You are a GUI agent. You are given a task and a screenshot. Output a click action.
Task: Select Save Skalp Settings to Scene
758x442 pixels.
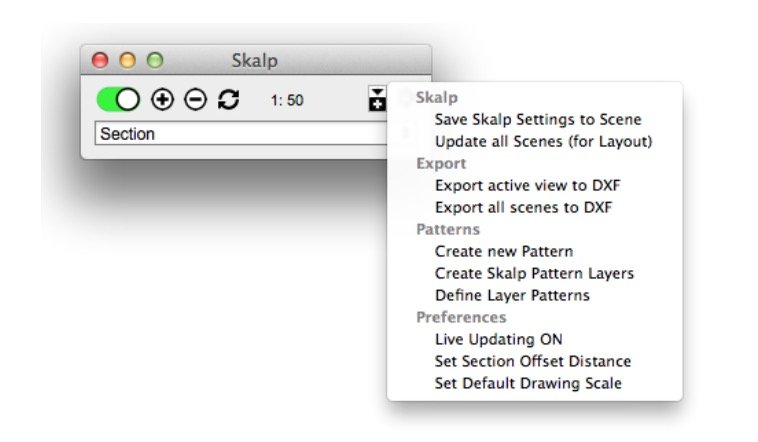pos(538,120)
